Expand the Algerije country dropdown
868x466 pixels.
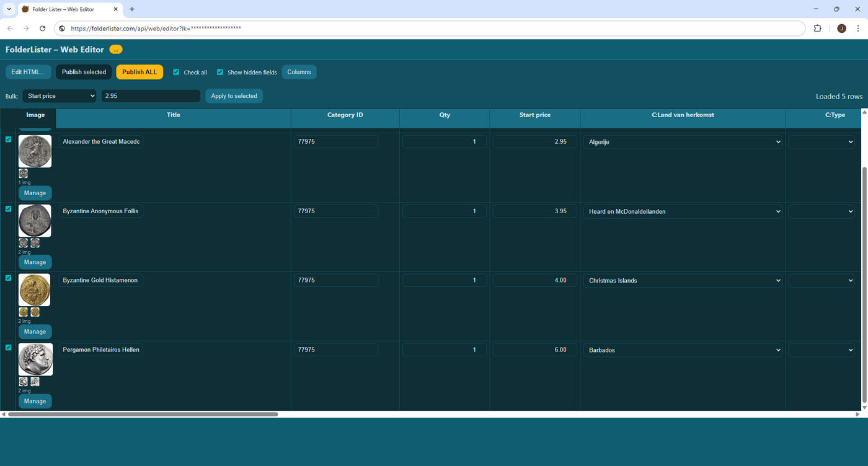point(682,142)
